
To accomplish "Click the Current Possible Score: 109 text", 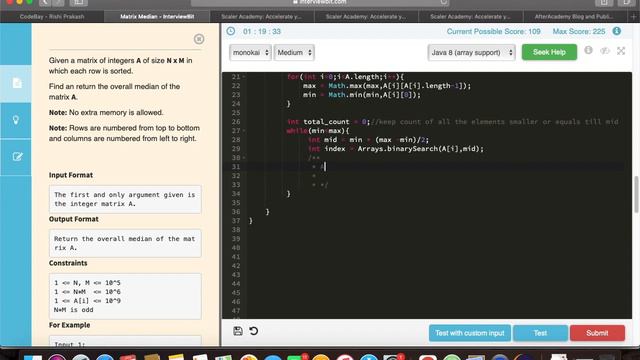I will 493,31.
